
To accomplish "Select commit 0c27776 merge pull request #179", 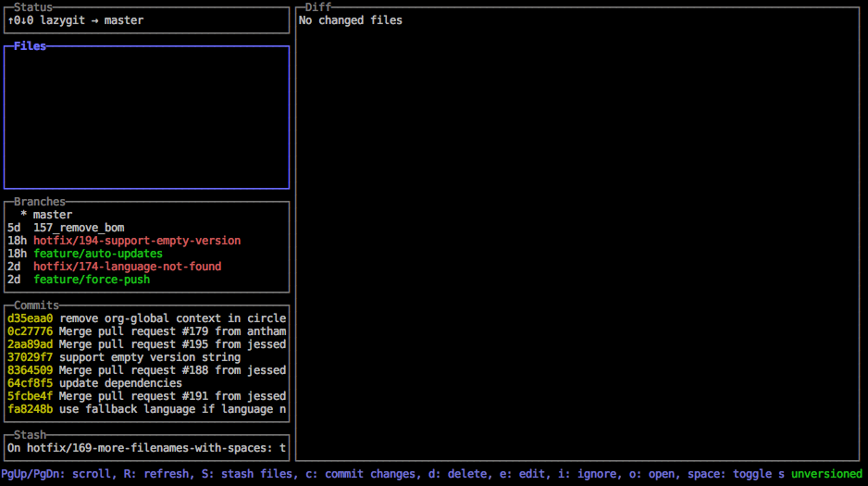I will pyautogui.click(x=146, y=331).
